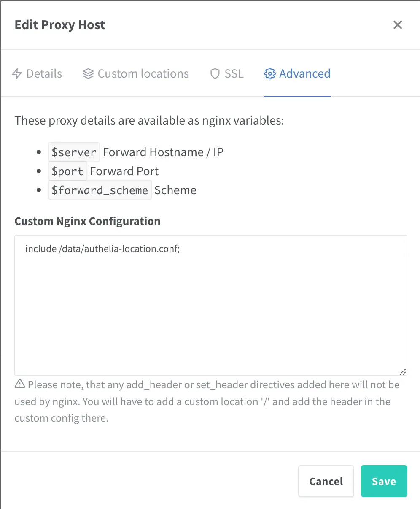Image resolution: width=420 pixels, height=509 pixels.
Task: Click the $port variable code tag
Action: (x=67, y=171)
